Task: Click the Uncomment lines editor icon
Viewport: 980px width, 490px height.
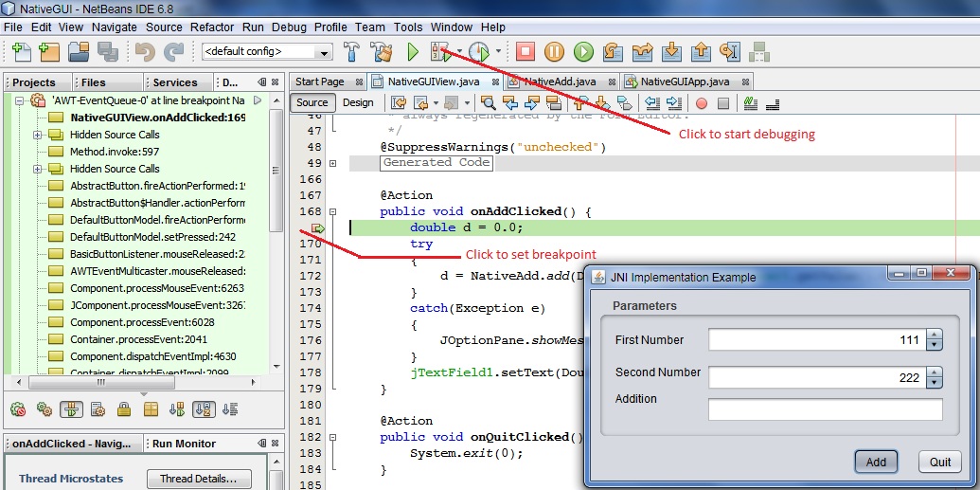Action: click(773, 103)
